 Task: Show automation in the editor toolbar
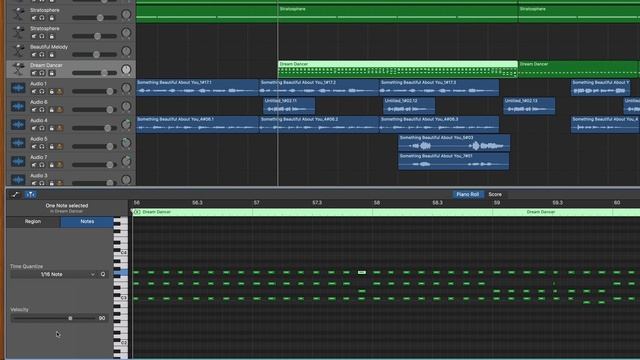point(16,195)
